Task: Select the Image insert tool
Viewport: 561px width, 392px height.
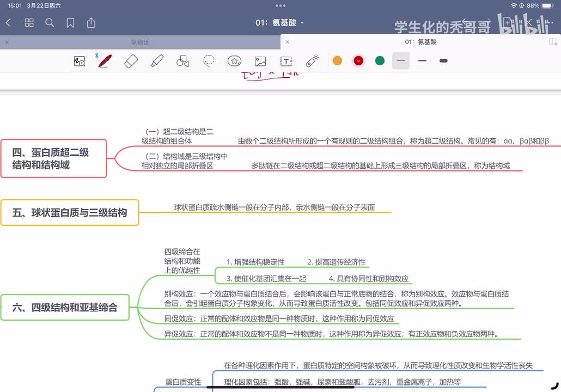Action: coord(260,61)
